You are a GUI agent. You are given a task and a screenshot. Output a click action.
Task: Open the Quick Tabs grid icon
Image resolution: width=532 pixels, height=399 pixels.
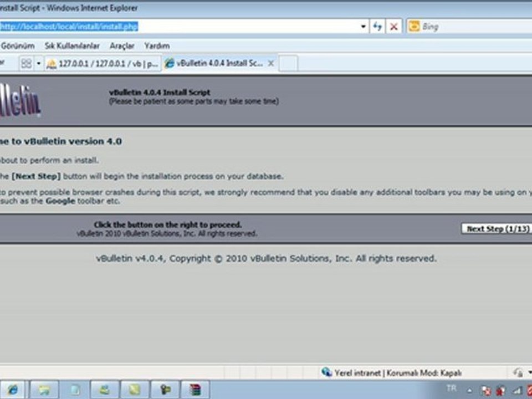click(26, 63)
